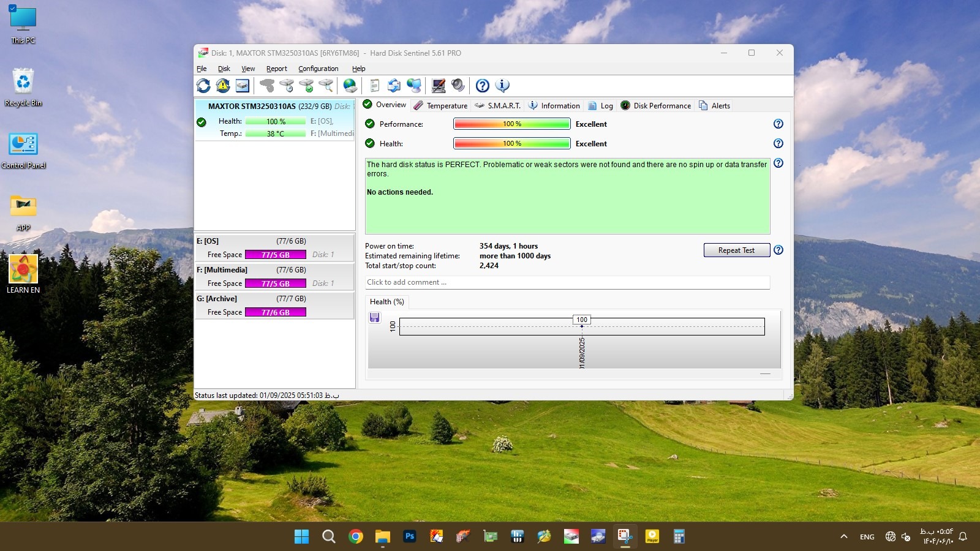Open the View menu
980x551 pixels.
(x=248, y=69)
